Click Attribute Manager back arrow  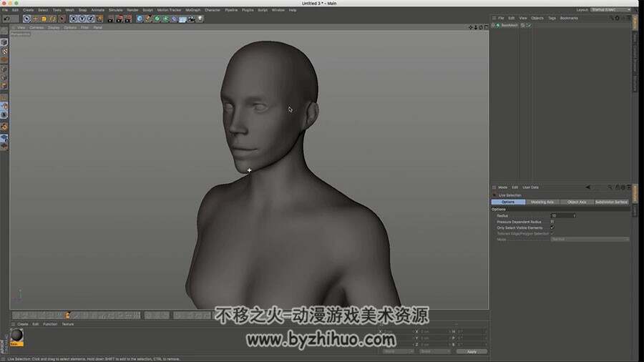point(588,187)
